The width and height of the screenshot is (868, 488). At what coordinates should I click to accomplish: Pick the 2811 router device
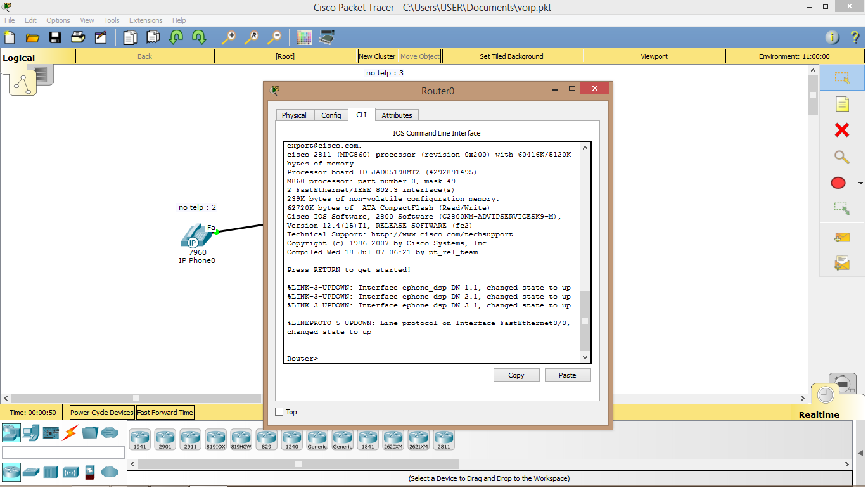coord(444,439)
